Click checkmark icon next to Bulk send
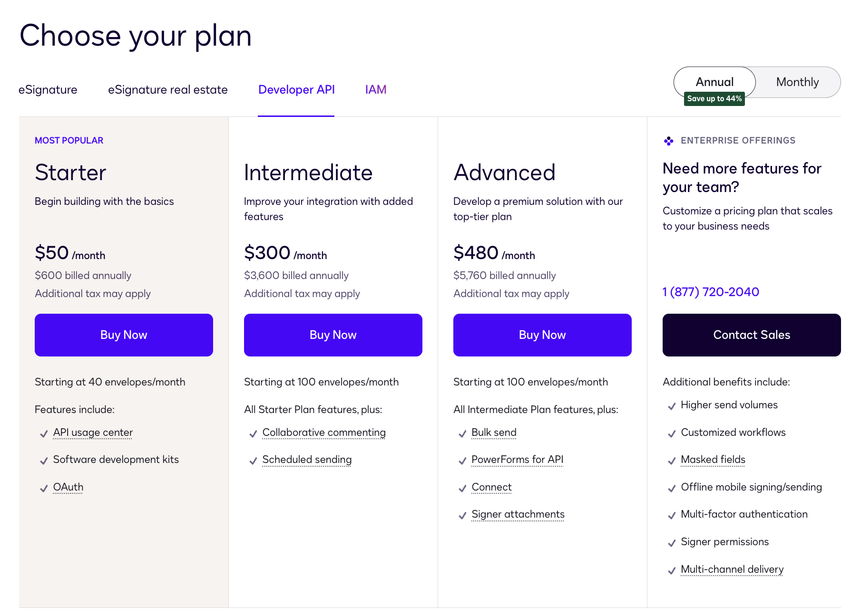 [462, 434]
